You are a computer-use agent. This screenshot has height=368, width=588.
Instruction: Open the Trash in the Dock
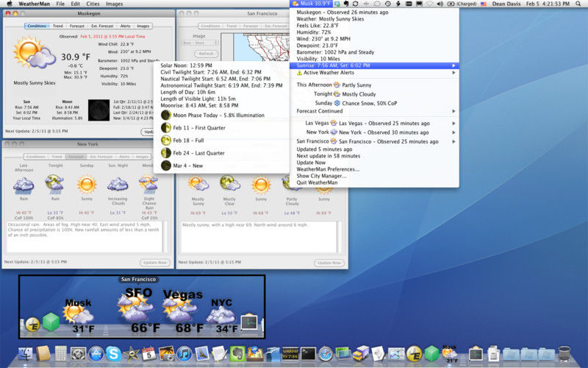564,354
